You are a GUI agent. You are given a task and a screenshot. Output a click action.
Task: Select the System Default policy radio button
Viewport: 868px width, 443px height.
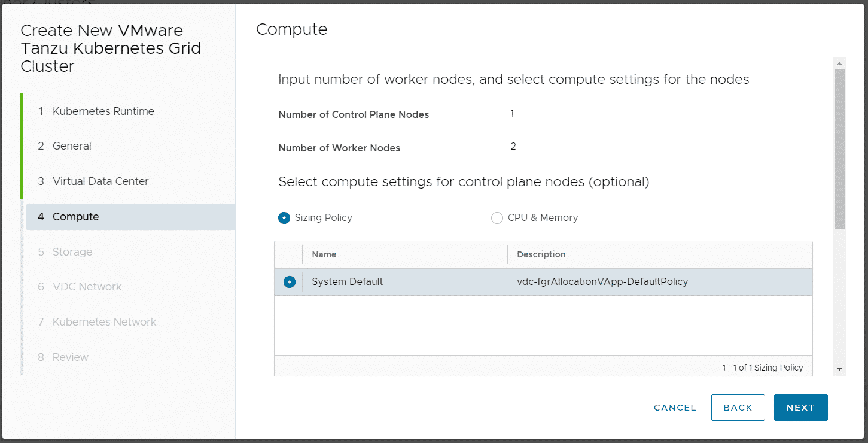[290, 282]
